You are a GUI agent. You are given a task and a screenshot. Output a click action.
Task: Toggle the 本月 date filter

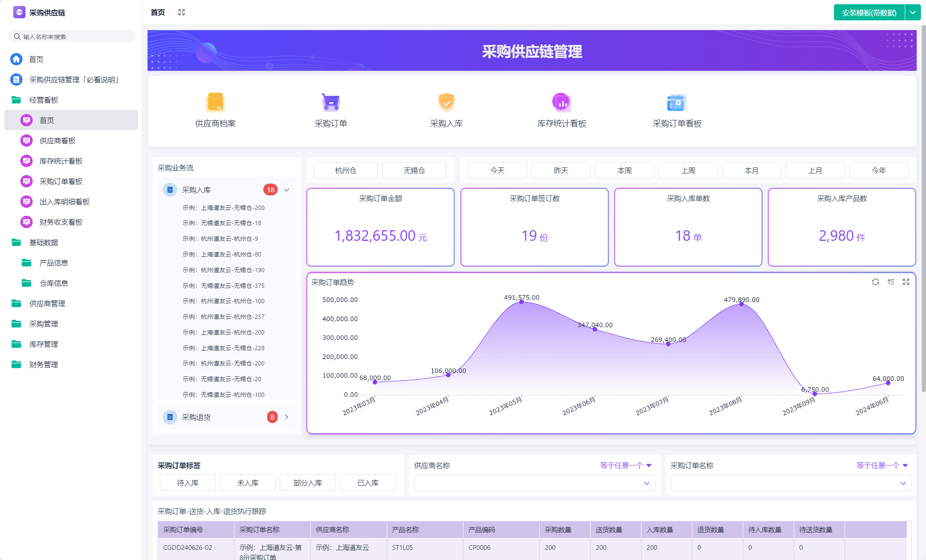click(751, 170)
